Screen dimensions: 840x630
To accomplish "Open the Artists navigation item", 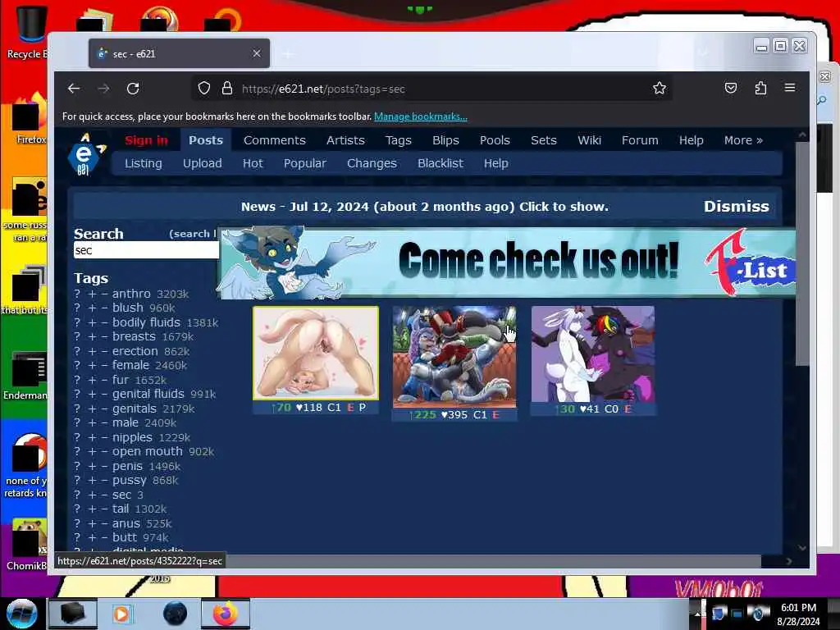I will [x=345, y=140].
